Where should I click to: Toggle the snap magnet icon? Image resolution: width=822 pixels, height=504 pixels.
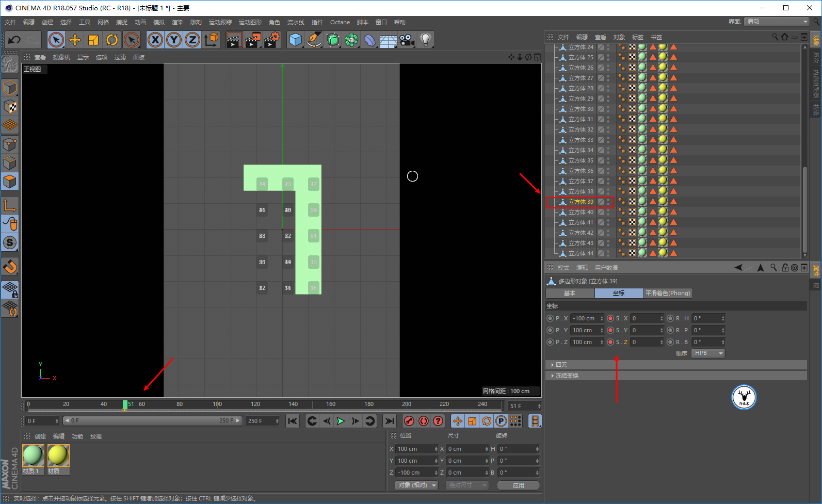[x=10, y=267]
